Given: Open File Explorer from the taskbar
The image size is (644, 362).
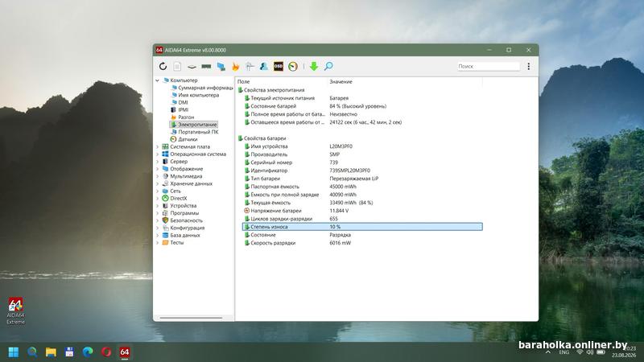Looking at the screenshot, I should [51, 352].
